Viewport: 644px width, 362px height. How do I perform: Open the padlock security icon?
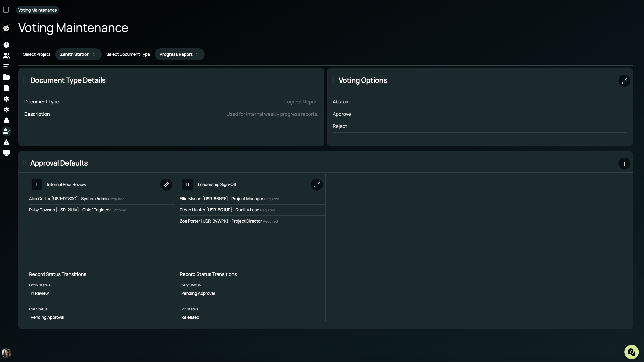[x=6, y=120]
